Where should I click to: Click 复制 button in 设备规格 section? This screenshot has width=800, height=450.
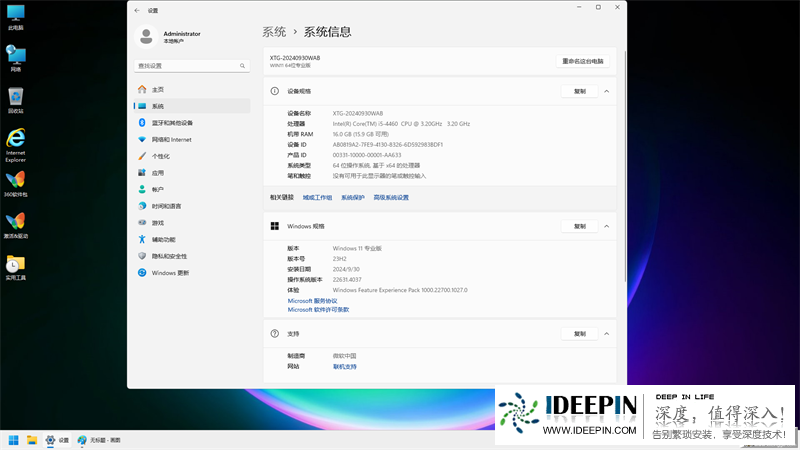point(580,91)
